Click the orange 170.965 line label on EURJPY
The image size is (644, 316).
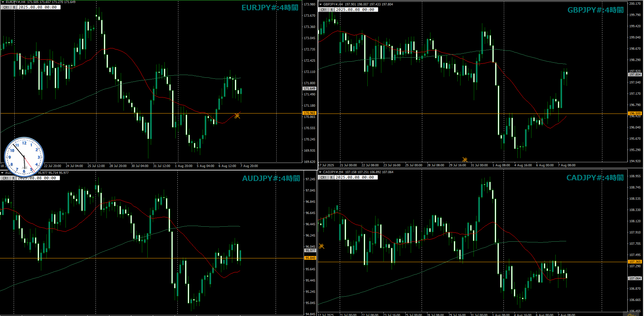tap(309, 113)
